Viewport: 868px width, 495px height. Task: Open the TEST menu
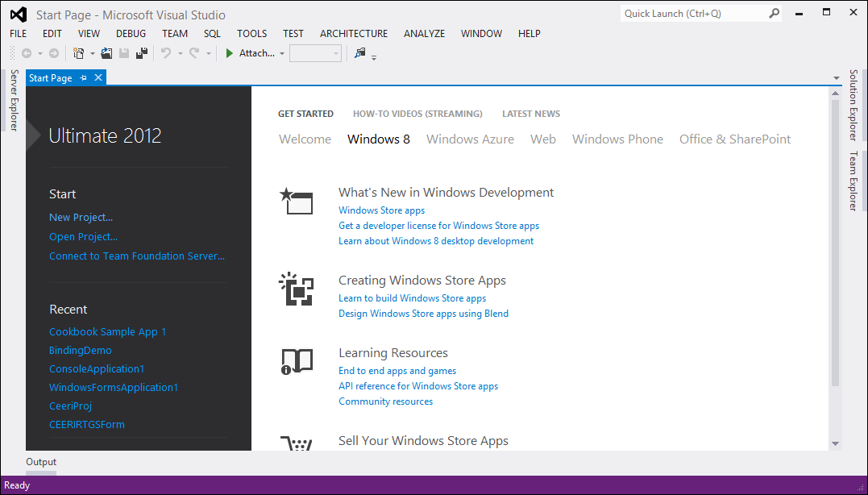click(293, 33)
